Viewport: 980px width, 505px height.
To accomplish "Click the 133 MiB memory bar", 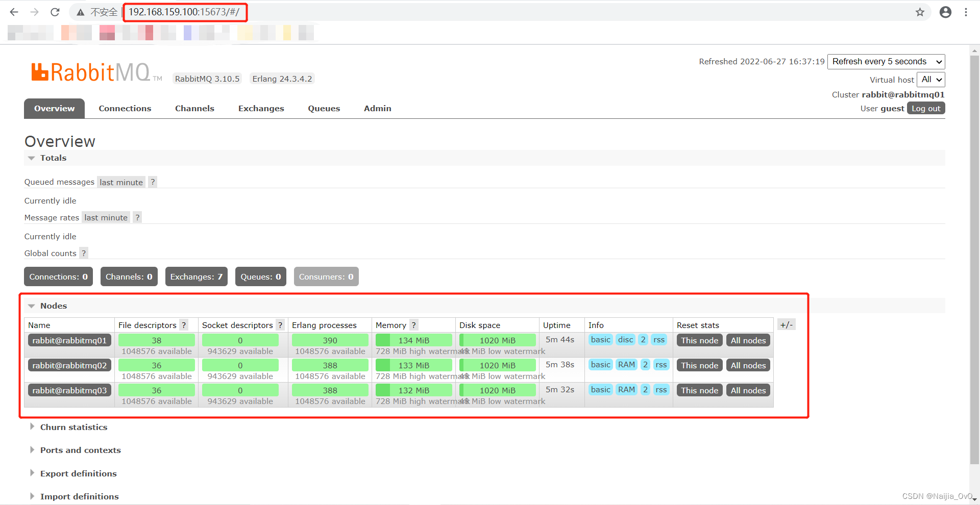I will (414, 365).
